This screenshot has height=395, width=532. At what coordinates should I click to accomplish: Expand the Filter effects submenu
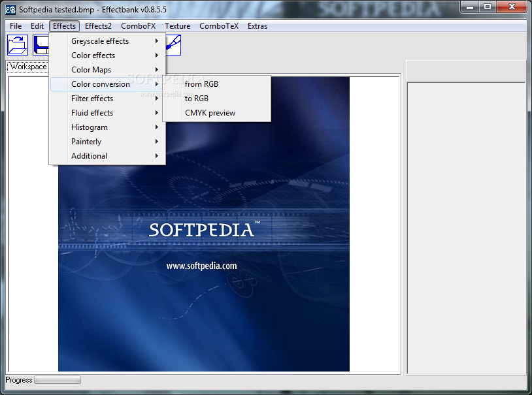[x=108, y=99]
